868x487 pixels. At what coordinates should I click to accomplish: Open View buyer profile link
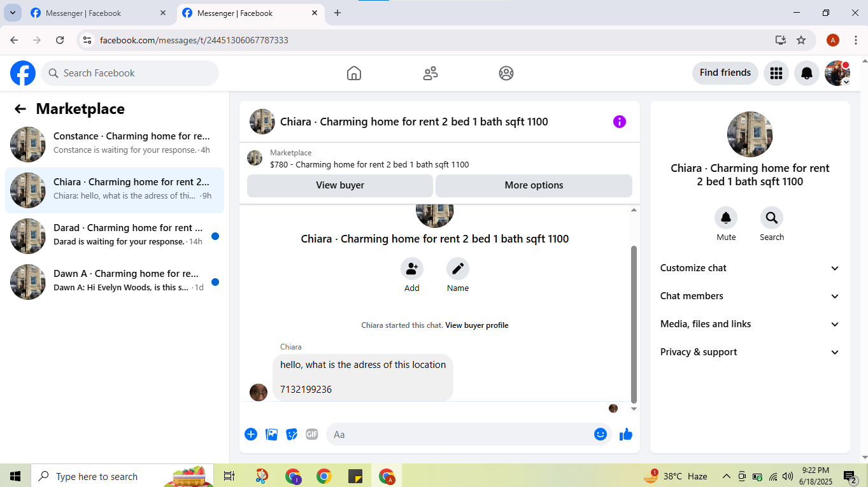click(476, 325)
